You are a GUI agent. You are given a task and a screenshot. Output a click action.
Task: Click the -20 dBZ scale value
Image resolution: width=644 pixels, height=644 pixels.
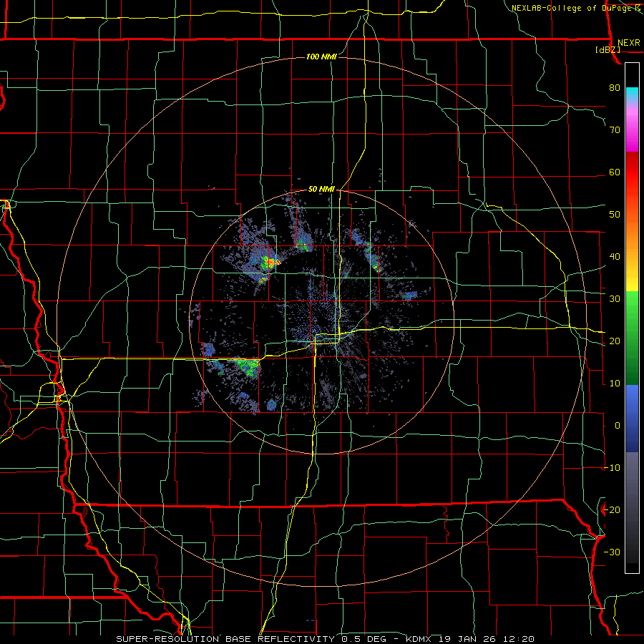(612, 510)
